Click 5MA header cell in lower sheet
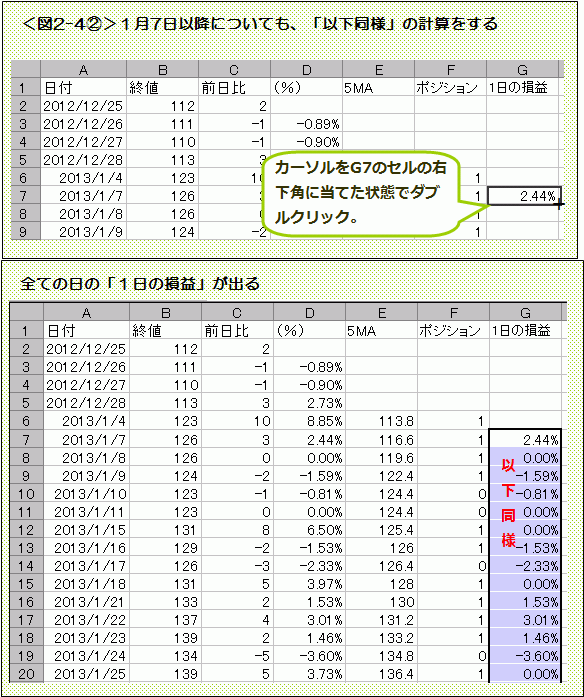This screenshot has width=584, height=697. point(381,331)
